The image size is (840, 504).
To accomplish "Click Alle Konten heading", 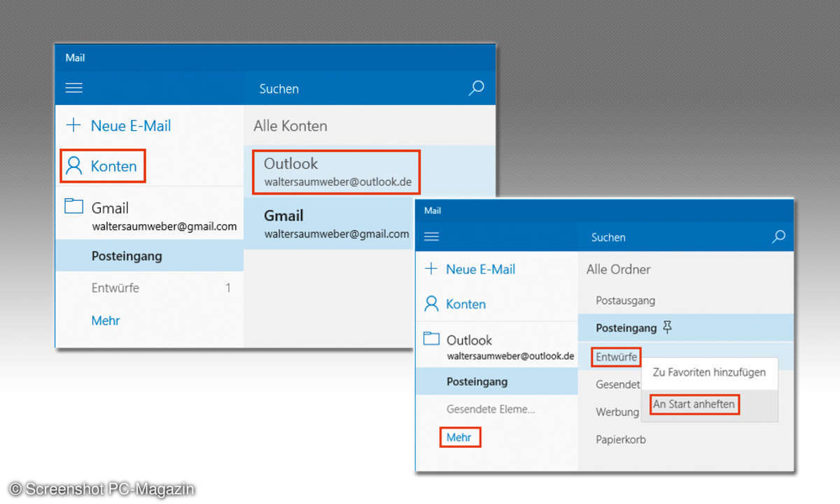I will [x=290, y=126].
